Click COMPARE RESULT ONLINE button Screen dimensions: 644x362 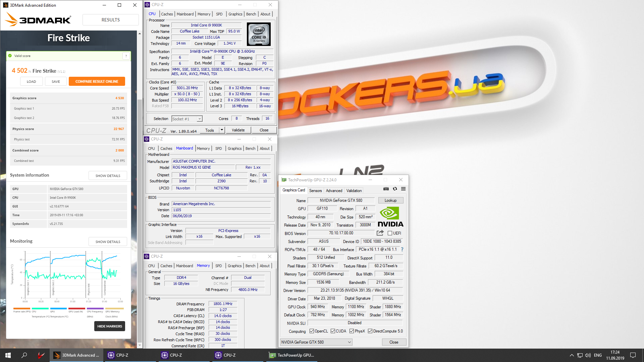[x=97, y=81]
